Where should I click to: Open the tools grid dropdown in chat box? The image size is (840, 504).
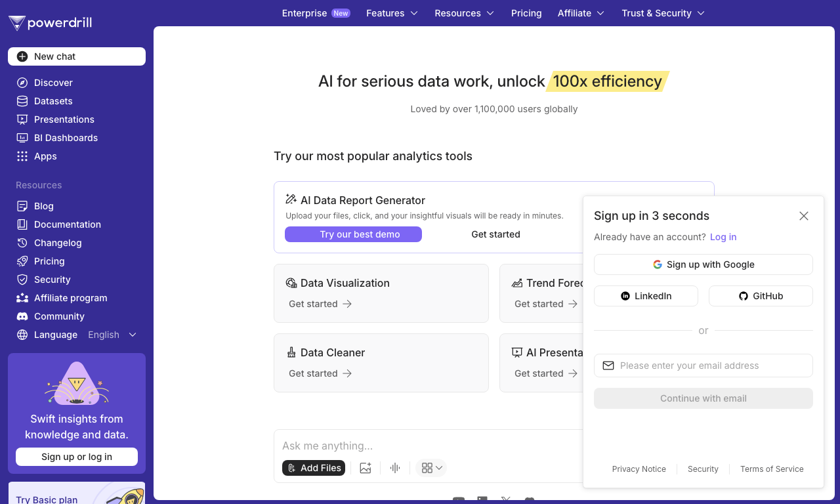[432, 468]
